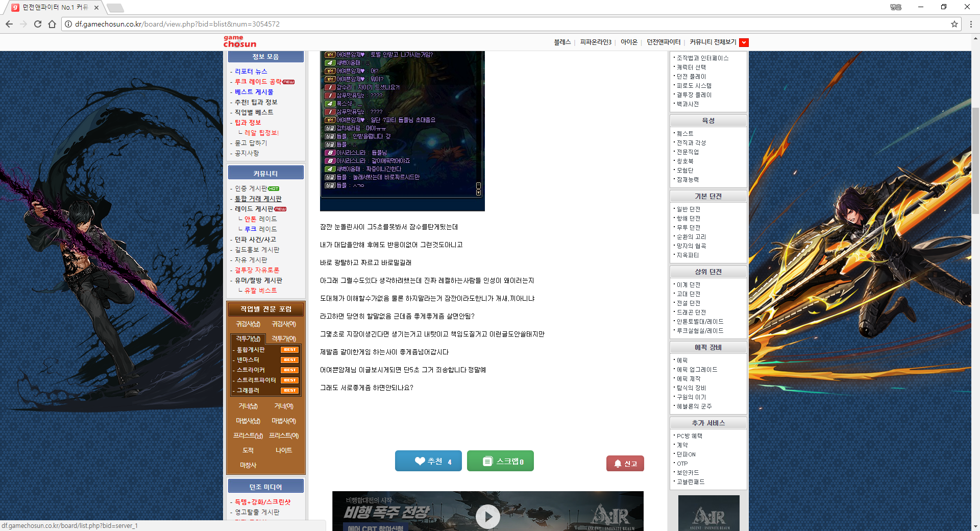Open the 유머/짤방 게시판 link
Screen dimensions: 980x531
click(258, 280)
